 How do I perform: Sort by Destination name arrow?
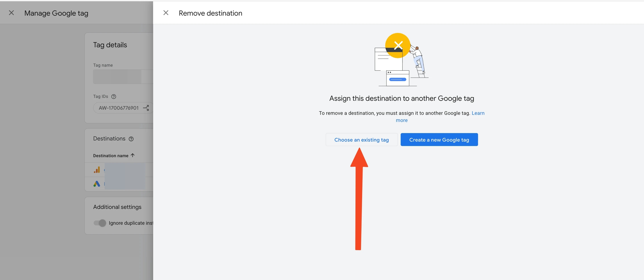coord(133,155)
